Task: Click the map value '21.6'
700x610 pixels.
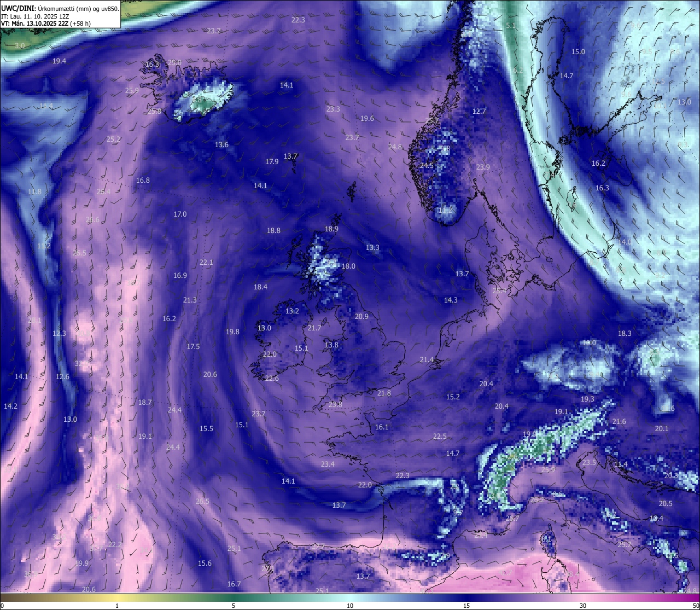Action: coord(619,422)
